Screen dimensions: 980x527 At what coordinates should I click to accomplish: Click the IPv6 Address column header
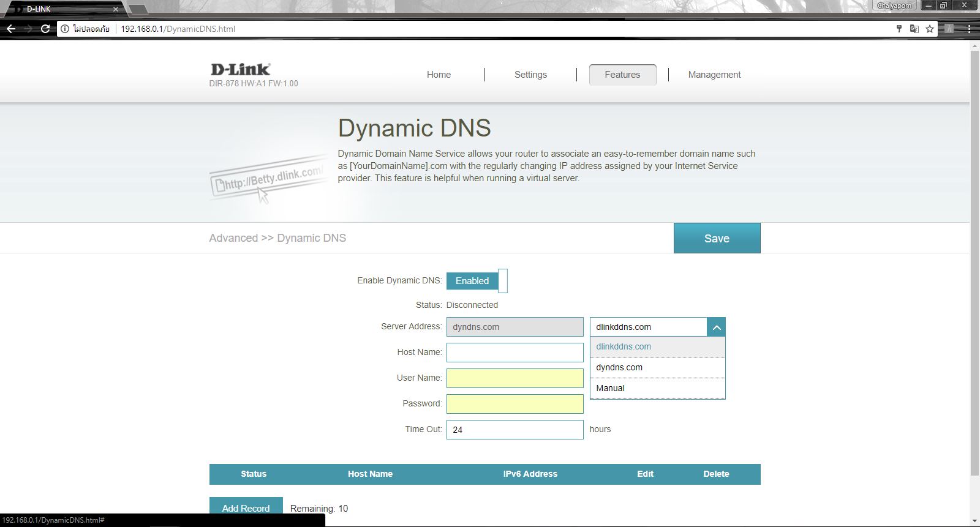coord(530,474)
